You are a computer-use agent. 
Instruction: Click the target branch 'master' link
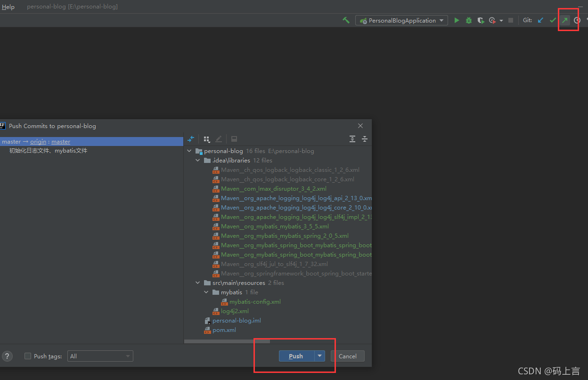(61, 141)
